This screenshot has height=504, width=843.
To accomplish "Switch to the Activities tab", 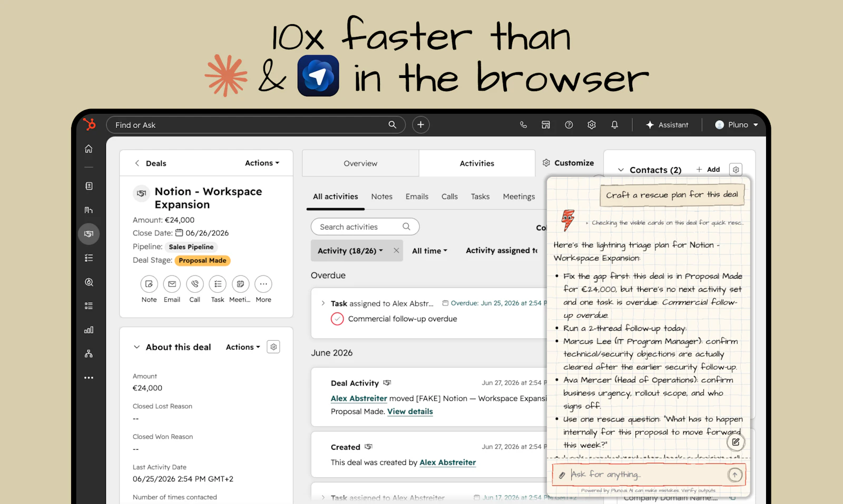I will coord(477,163).
